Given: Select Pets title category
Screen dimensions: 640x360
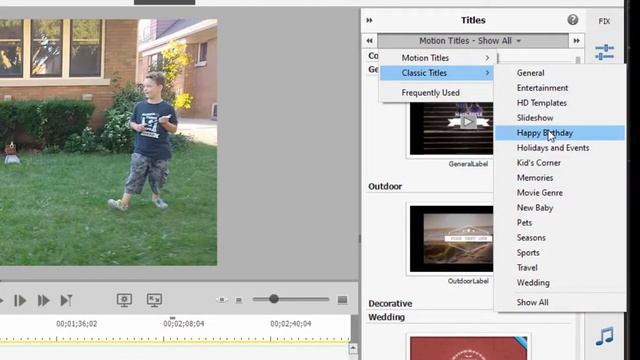Looking at the screenshot, I should point(560,222).
